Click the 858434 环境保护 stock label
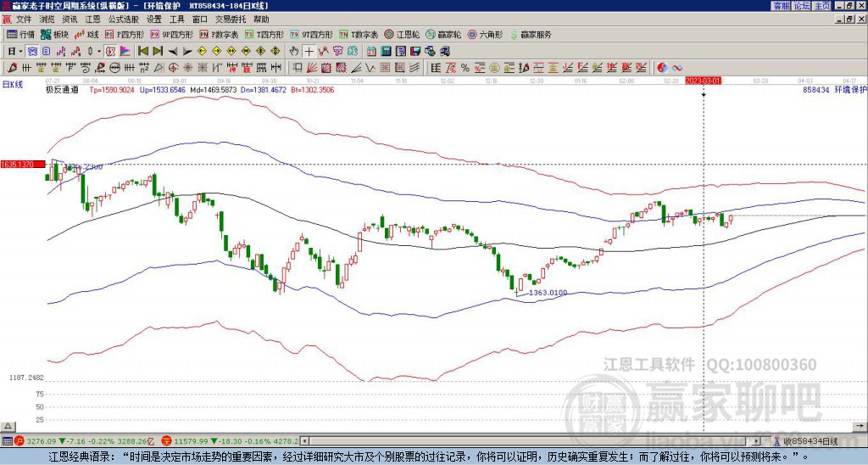This screenshot has height=465, width=868. pos(835,90)
